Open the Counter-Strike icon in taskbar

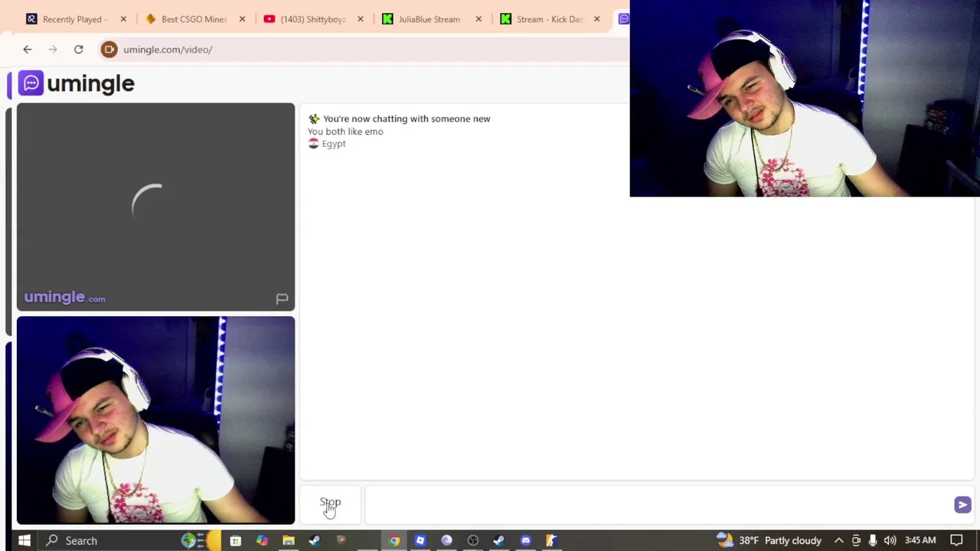(x=551, y=540)
